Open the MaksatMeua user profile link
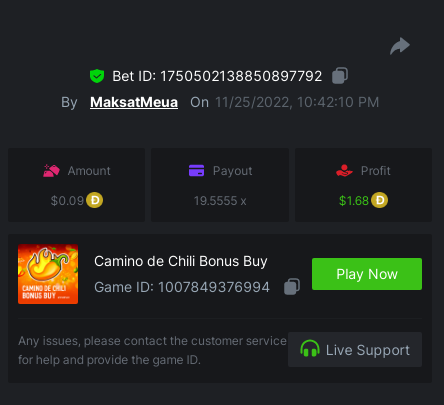 (134, 102)
